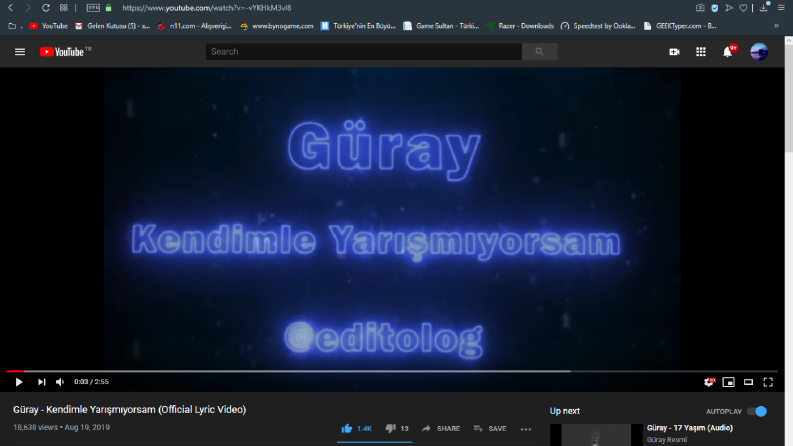Activate miniplayer mode
Screen dimensions: 793x446
click(728, 382)
